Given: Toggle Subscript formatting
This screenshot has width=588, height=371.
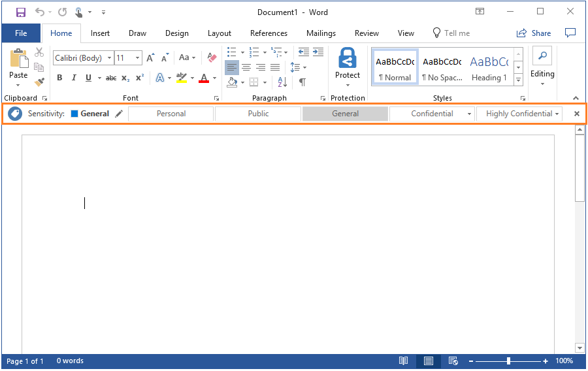Looking at the screenshot, I should 125,78.
